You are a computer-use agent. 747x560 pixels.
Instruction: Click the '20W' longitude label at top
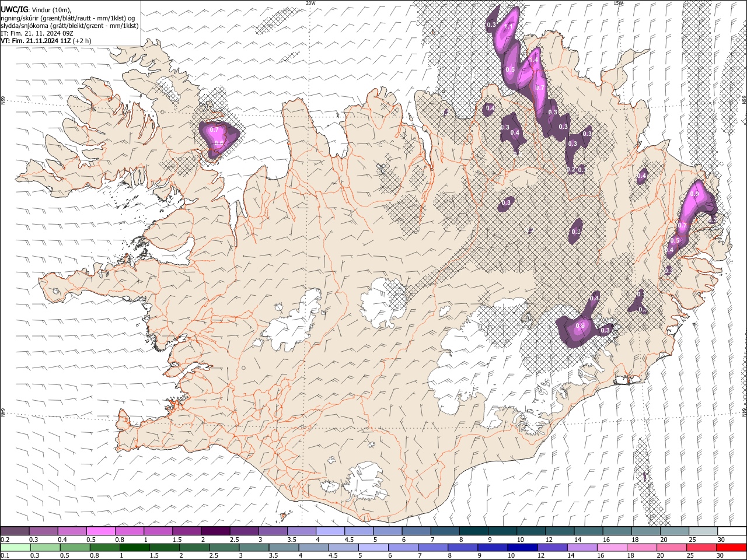pos(310,3)
